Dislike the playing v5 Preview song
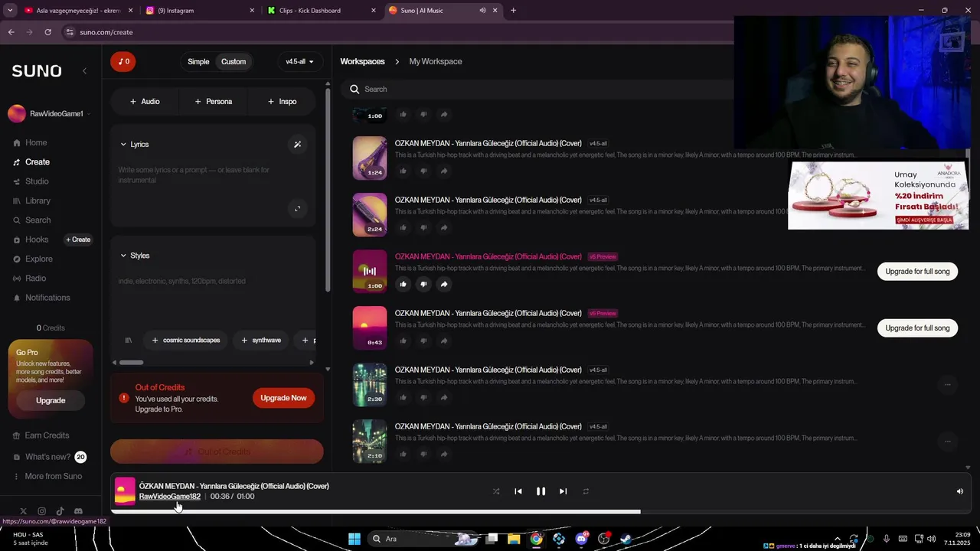 (x=423, y=284)
